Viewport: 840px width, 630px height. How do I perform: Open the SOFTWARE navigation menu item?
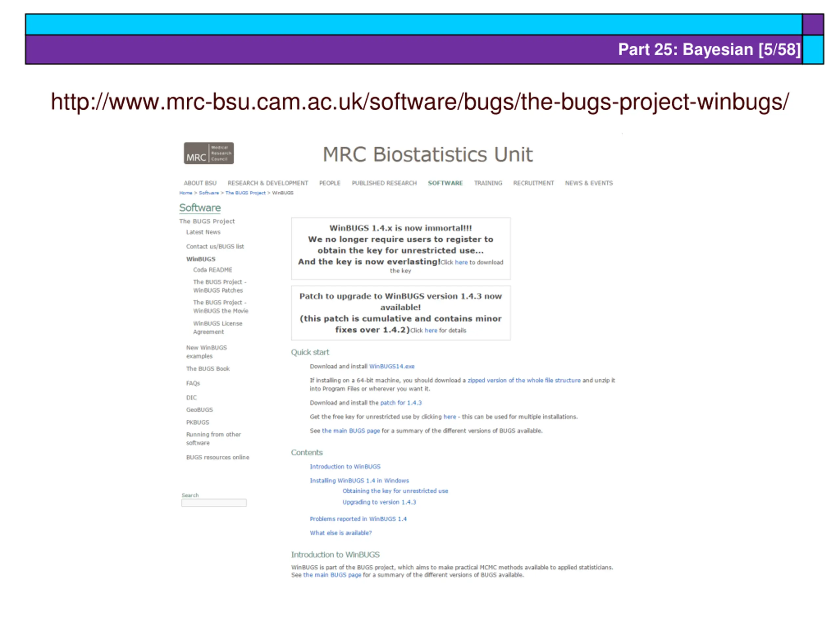445,183
